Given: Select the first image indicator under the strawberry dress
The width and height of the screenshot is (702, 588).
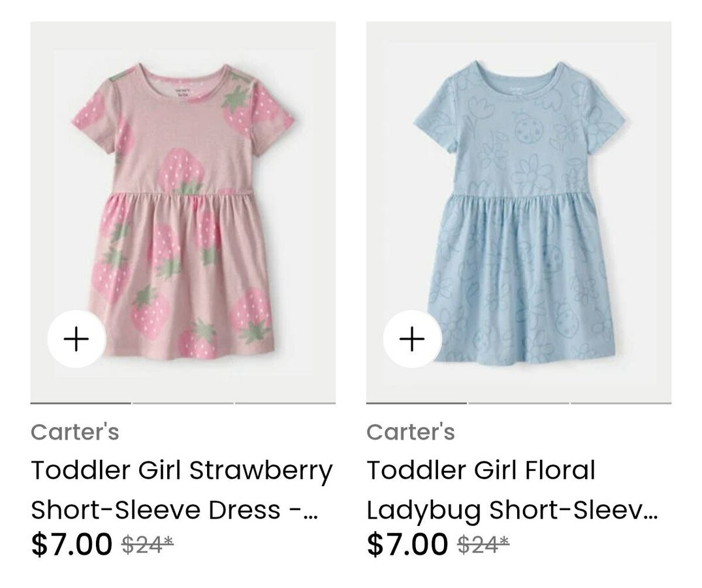Looking at the screenshot, I should (81, 403).
